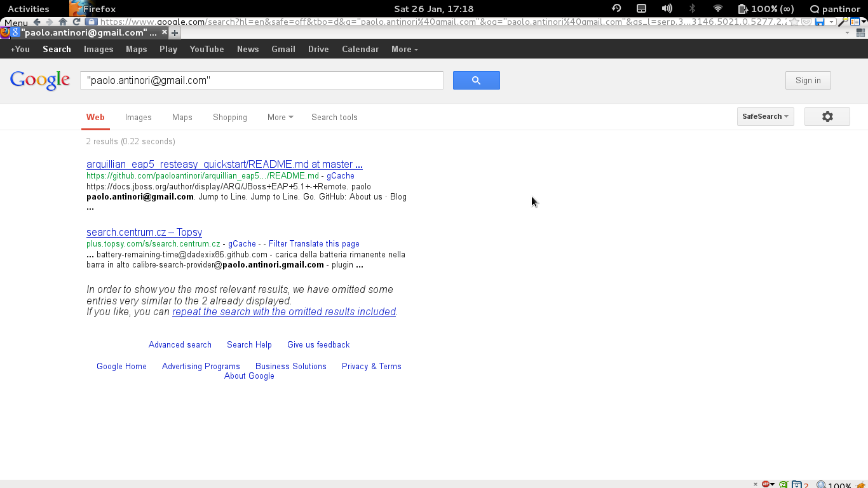Open the arquillian_eap5 README.md result link
Image resolution: width=868 pixels, height=488 pixels.
tap(224, 164)
